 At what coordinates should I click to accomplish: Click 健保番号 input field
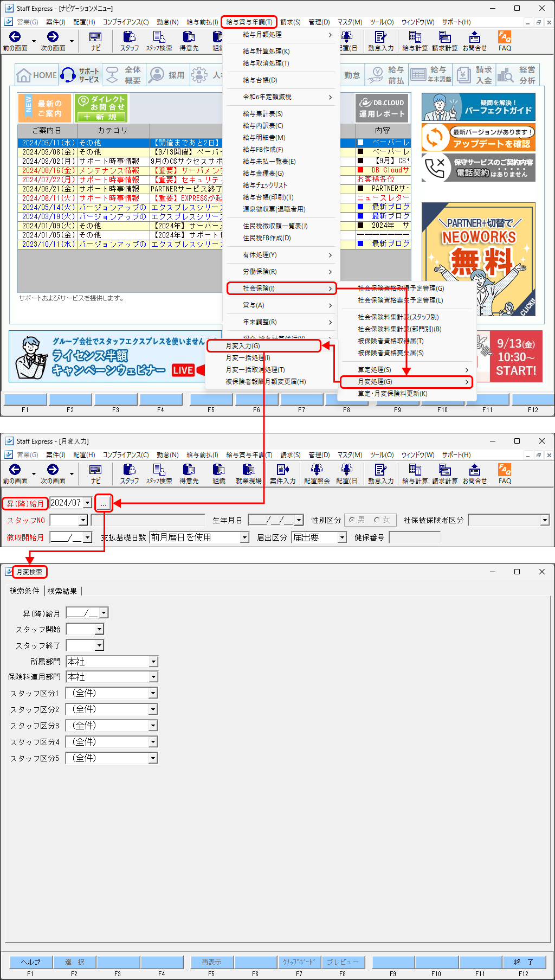[x=415, y=537]
